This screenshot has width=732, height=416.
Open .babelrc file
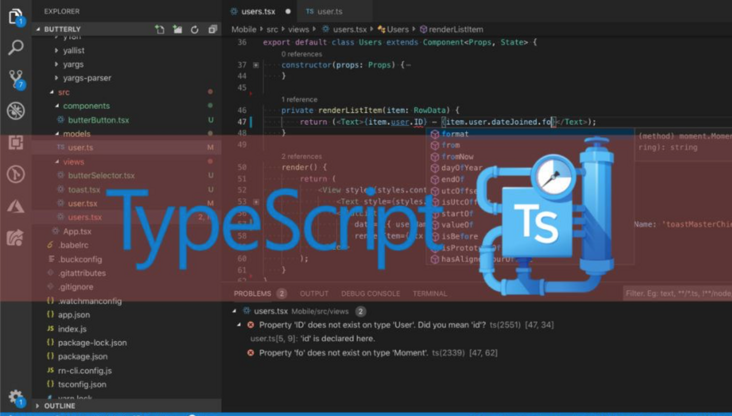point(73,245)
